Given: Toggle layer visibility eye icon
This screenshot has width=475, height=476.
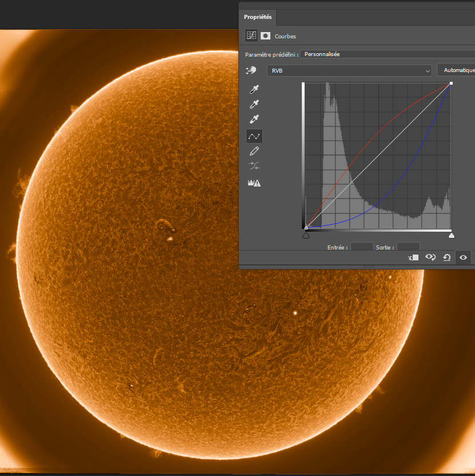Looking at the screenshot, I should (x=463, y=257).
